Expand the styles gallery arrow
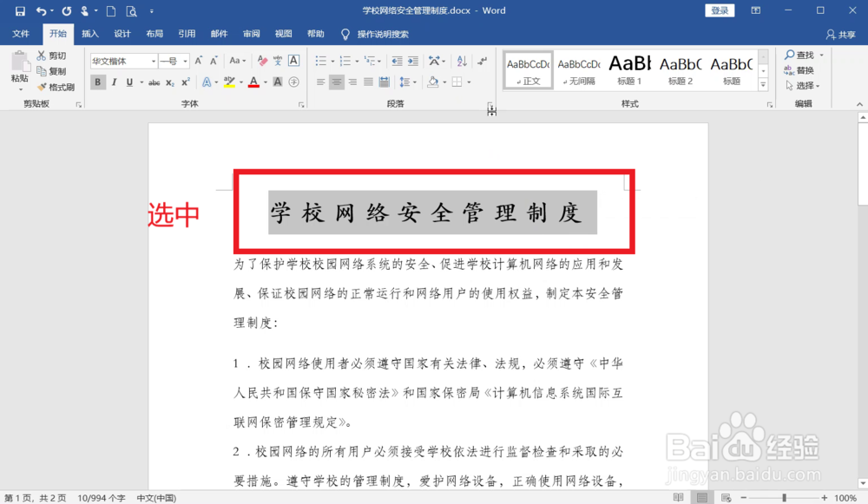Viewport: 868px width, 504px height. (x=763, y=84)
